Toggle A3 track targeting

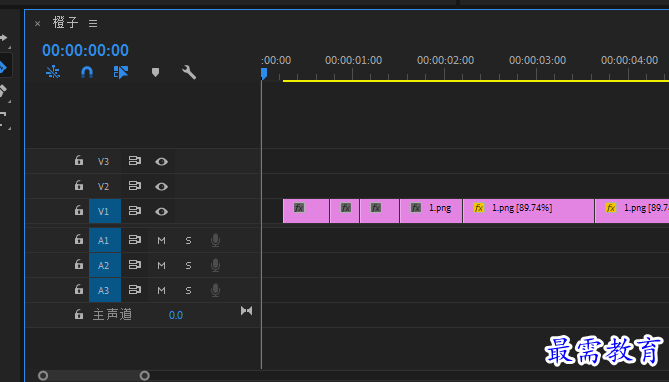tap(105, 290)
